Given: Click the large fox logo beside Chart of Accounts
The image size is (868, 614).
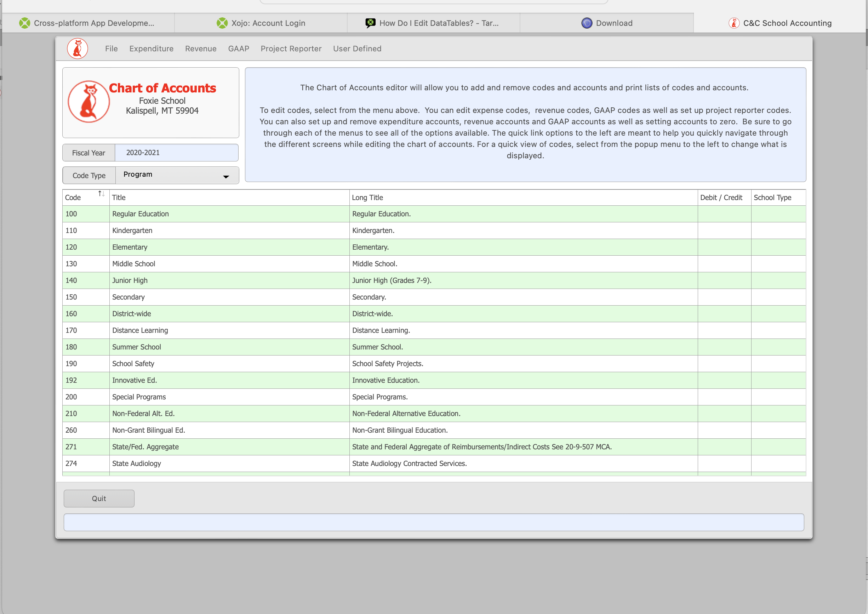Looking at the screenshot, I should 89,101.
